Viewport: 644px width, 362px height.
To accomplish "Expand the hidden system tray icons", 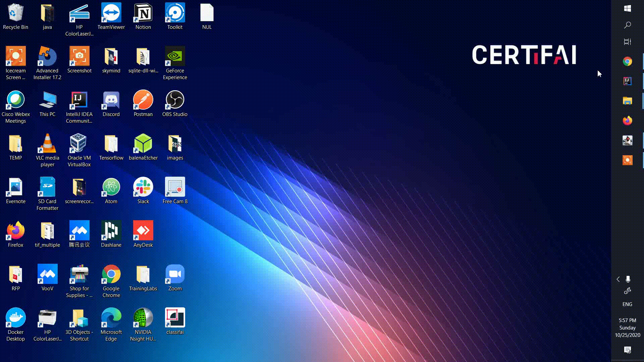I will (x=618, y=279).
